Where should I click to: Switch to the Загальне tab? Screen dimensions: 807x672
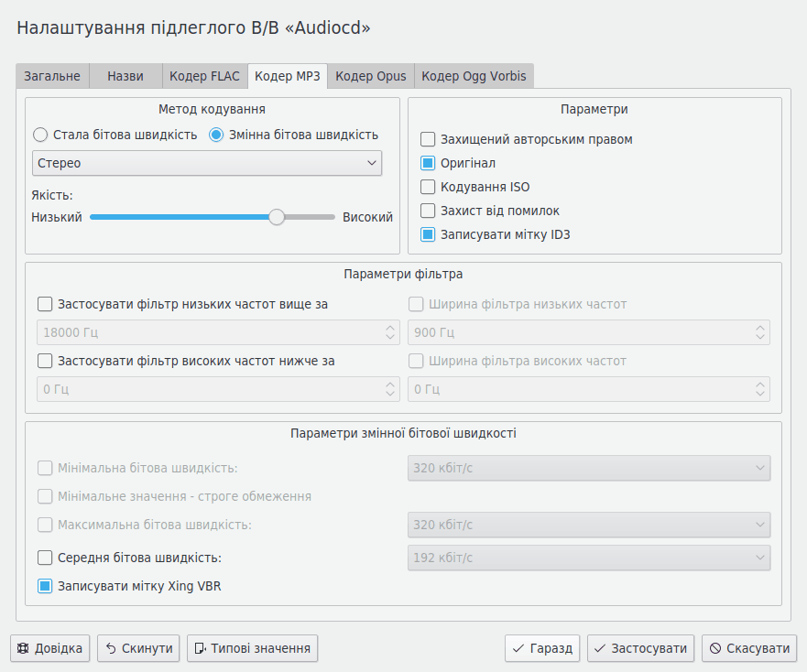(x=52, y=76)
